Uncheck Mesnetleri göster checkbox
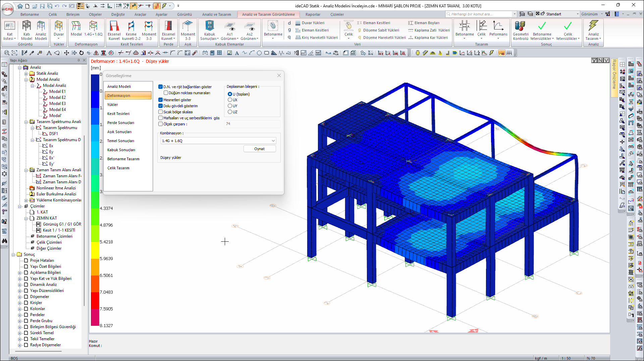Viewport: 644px width, 361px height. [161, 100]
